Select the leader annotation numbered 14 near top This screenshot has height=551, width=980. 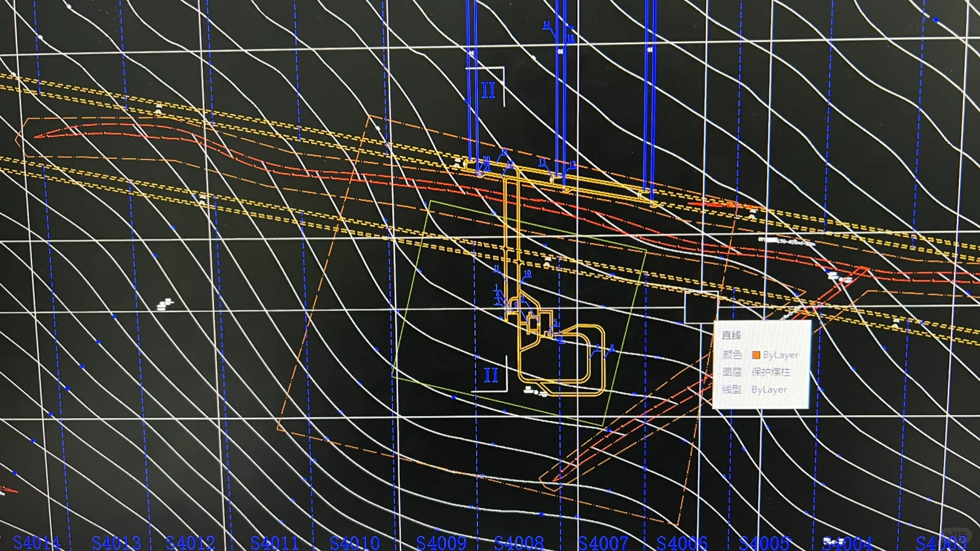click(x=547, y=24)
